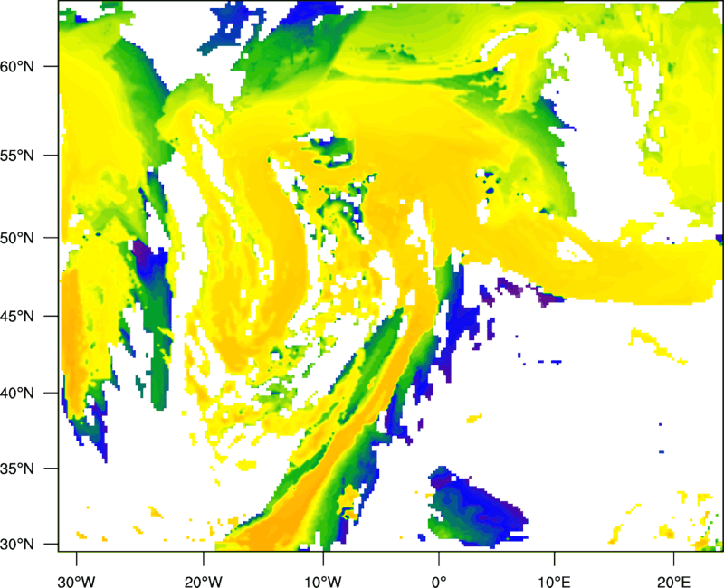Click the 45°N latitude label
The width and height of the screenshot is (724, 588).
pos(17,317)
